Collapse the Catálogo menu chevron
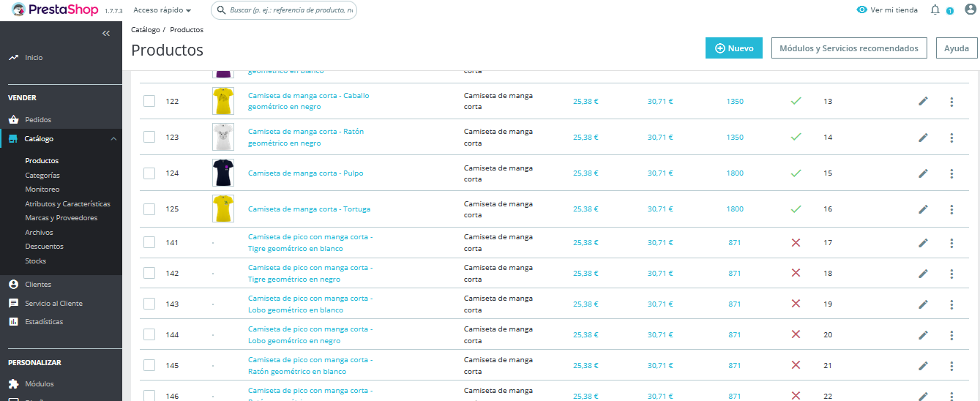Image resolution: width=980 pixels, height=401 pixels. tap(113, 138)
